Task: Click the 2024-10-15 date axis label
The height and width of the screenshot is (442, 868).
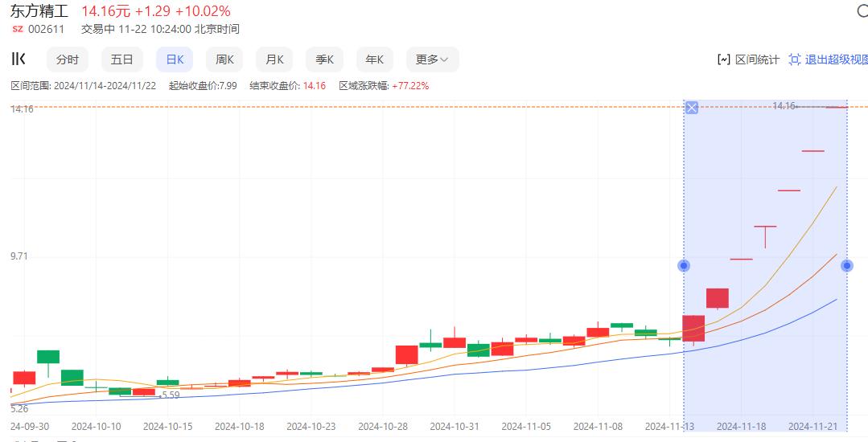Action: 168,427
